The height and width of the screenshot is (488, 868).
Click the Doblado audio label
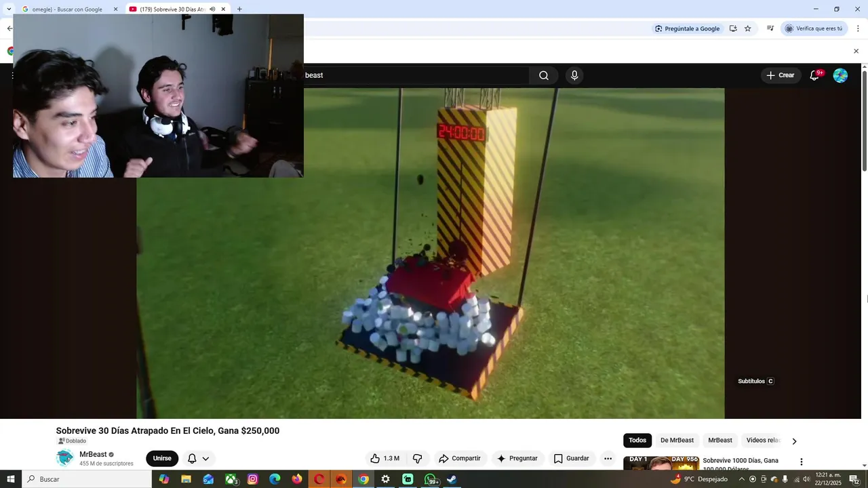coord(71,441)
